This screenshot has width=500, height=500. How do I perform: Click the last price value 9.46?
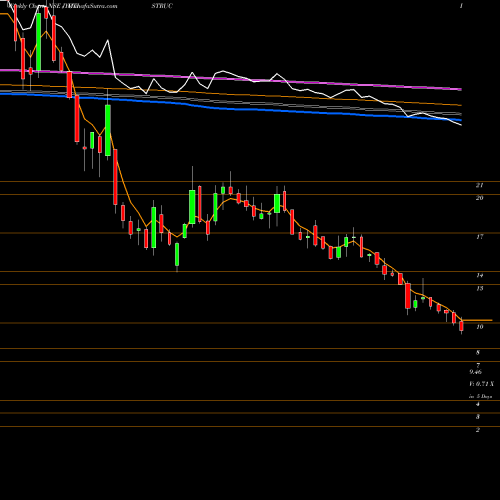[476, 372]
